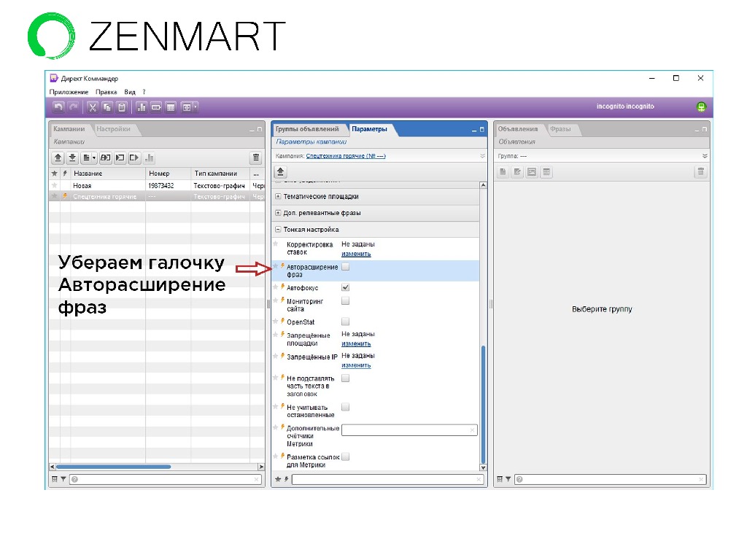Toggle the Авторасширение фраз checkbox
747x560 pixels.
tap(345, 267)
